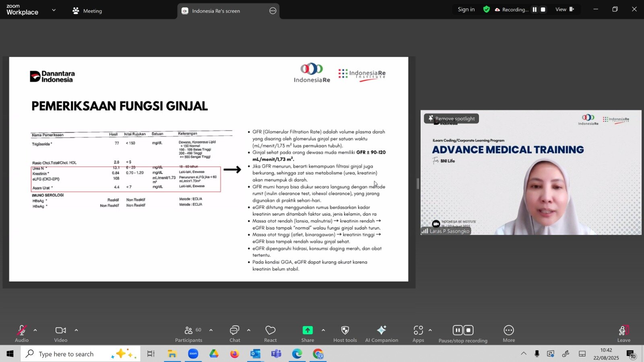Open the Participants panel
644x362 pixels.
click(x=188, y=333)
